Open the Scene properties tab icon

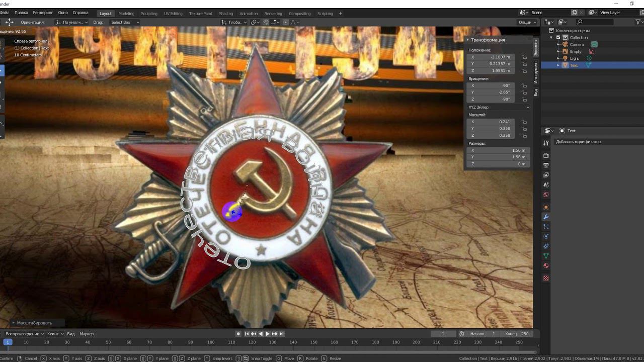tap(546, 185)
